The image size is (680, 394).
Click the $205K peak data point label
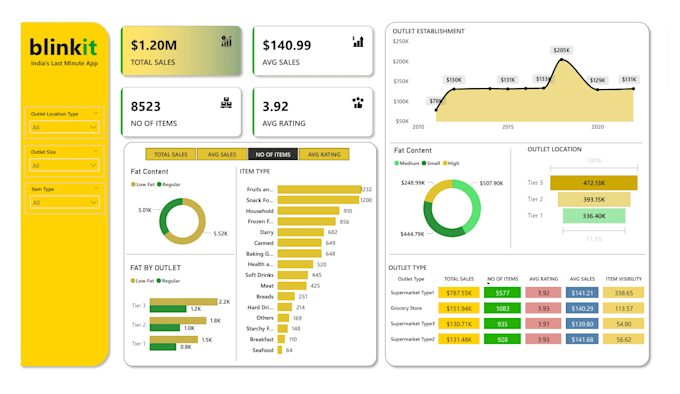(562, 50)
